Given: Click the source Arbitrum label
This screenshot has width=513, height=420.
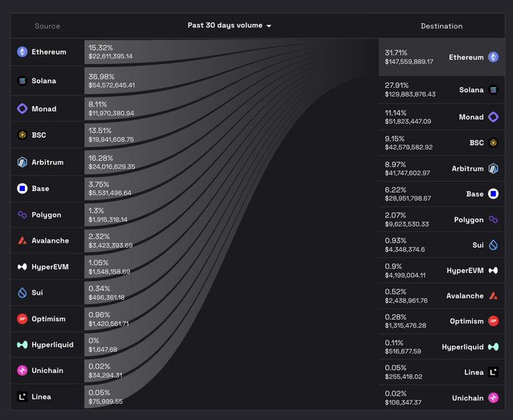Looking at the screenshot, I should tap(48, 162).
